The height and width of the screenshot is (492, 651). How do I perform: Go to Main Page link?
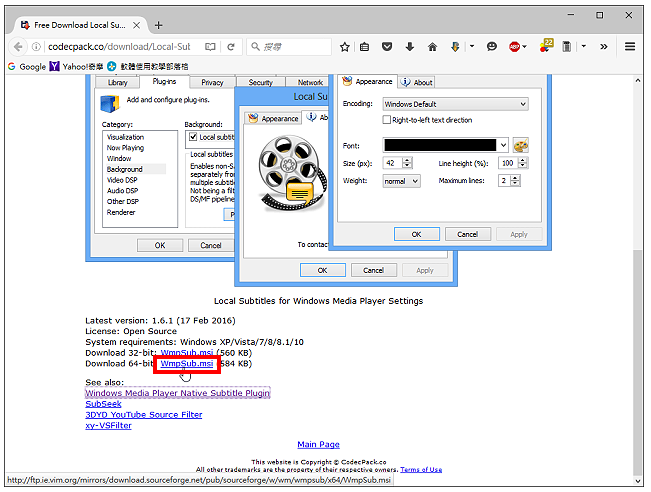click(x=318, y=445)
